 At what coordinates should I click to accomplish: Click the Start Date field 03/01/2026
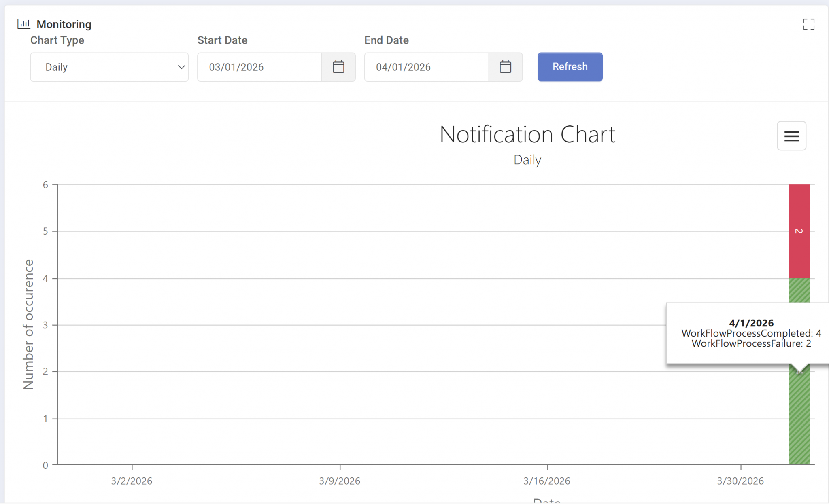259,67
